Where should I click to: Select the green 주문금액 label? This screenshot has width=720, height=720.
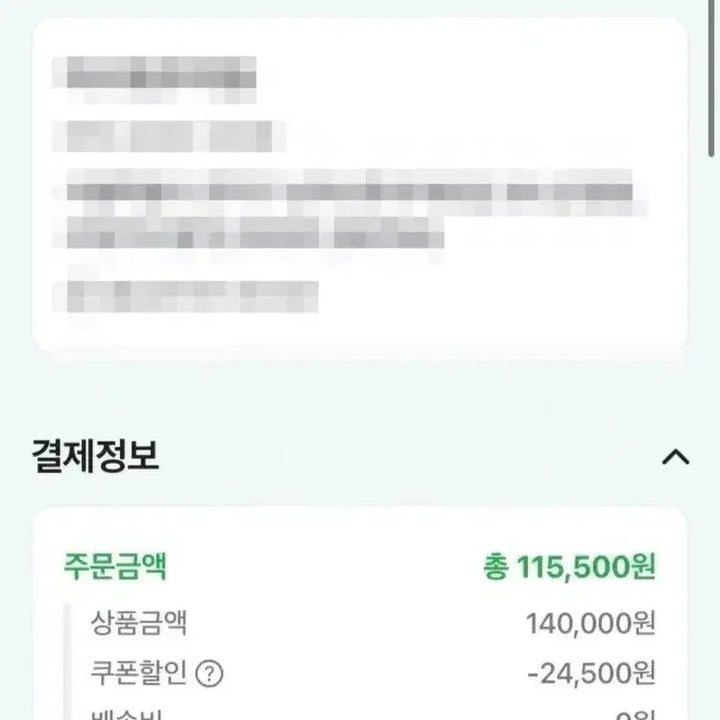tap(115, 567)
